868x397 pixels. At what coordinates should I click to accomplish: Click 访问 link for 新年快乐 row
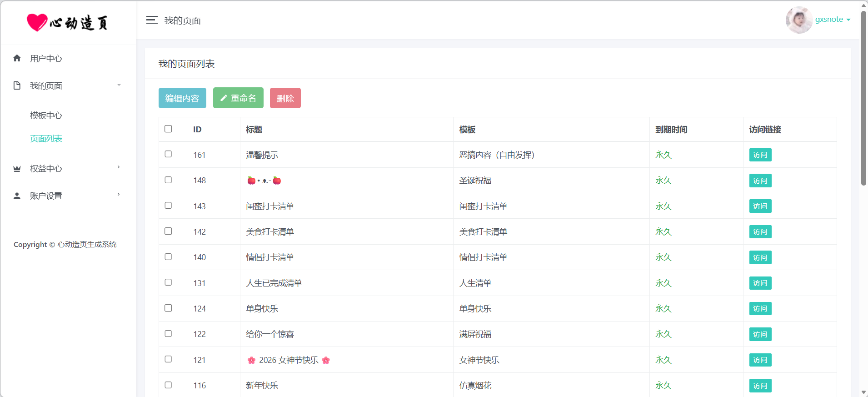coord(760,386)
